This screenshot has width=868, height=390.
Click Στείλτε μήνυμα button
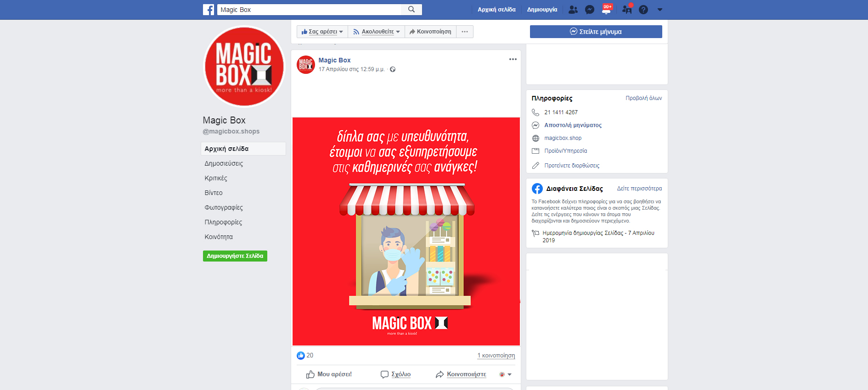596,32
